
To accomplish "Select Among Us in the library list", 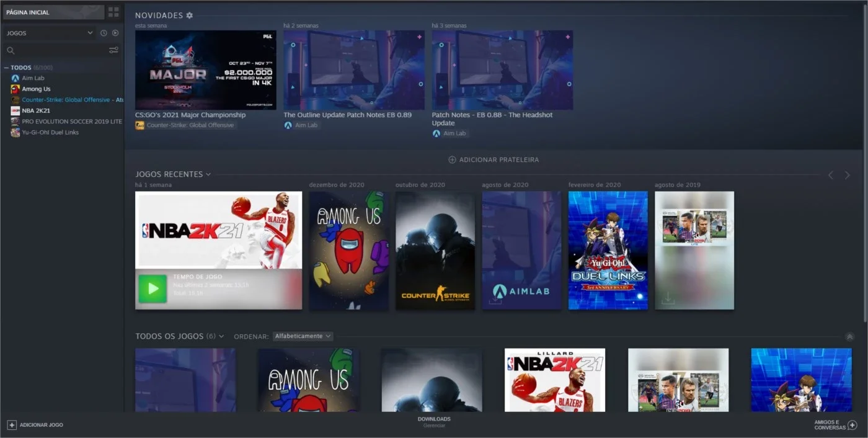I will point(36,89).
